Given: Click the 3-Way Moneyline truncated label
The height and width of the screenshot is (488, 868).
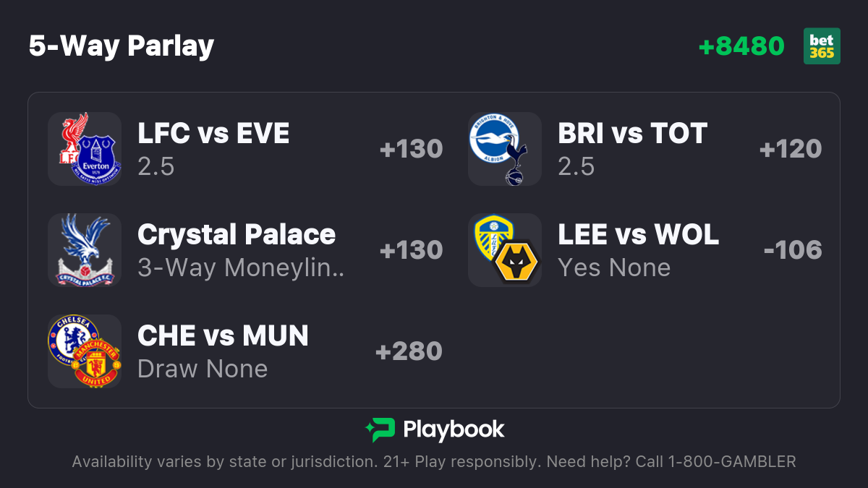Looking at the screenshot, I should 241,268.
